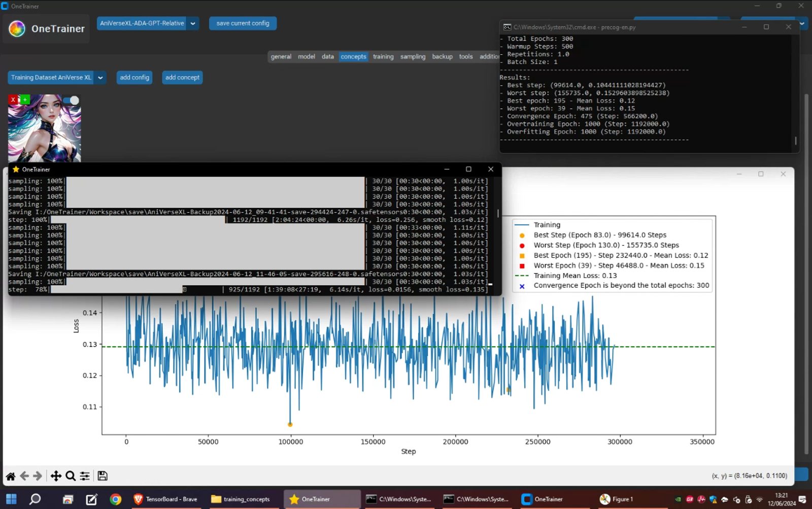Expand Training Dataset AniVerse XL dropdown
Image resolution: width=812 pixels, height=509 pixels.
(100, 78)
